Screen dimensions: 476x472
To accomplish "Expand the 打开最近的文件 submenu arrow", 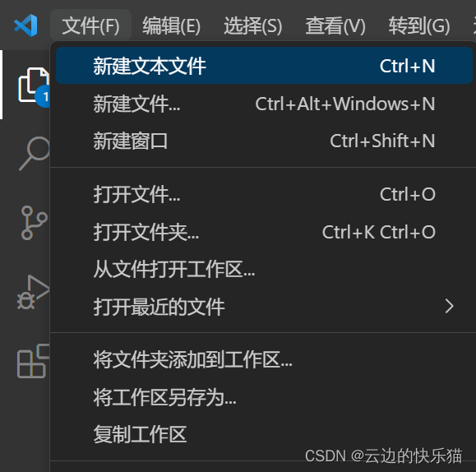I will (450, 306).
